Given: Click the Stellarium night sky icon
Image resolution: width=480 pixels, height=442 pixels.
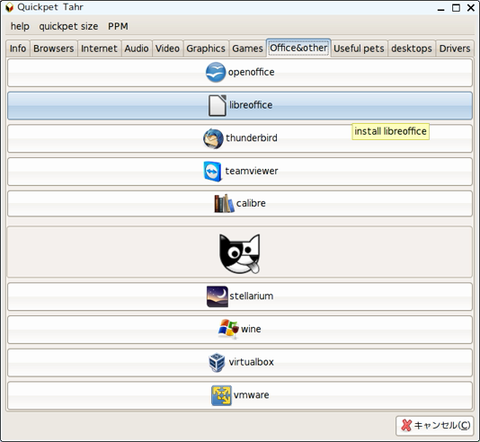Looking at the screenshot, I should [217, 296].
